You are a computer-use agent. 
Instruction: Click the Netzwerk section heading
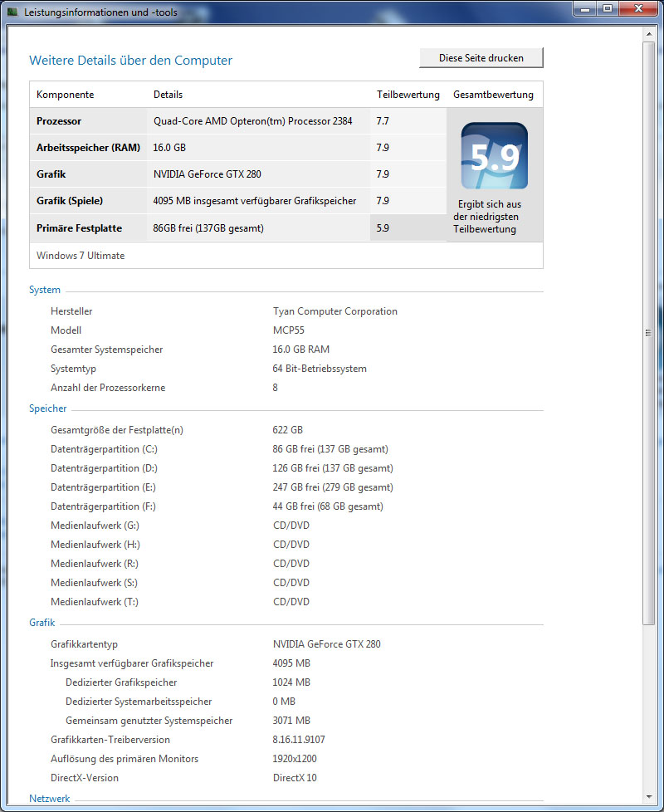(x=49, y=799)
